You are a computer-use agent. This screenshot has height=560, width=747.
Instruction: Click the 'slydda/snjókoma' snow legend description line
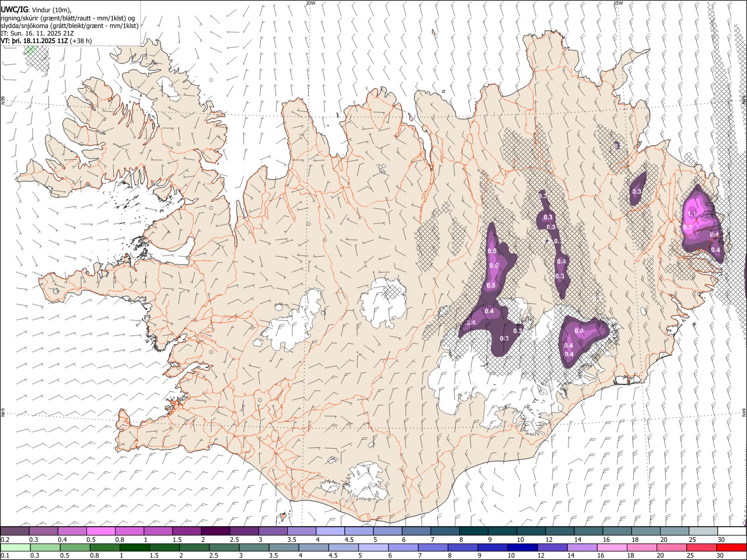69,26
